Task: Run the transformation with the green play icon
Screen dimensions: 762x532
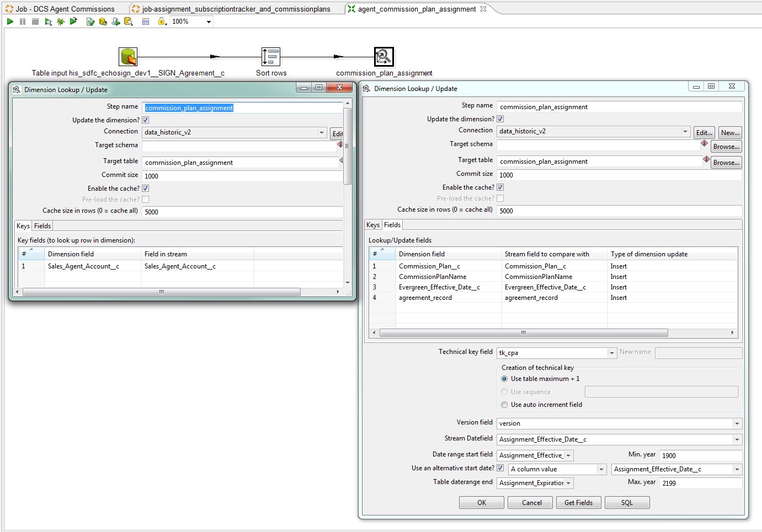Action: click(10, 22)
